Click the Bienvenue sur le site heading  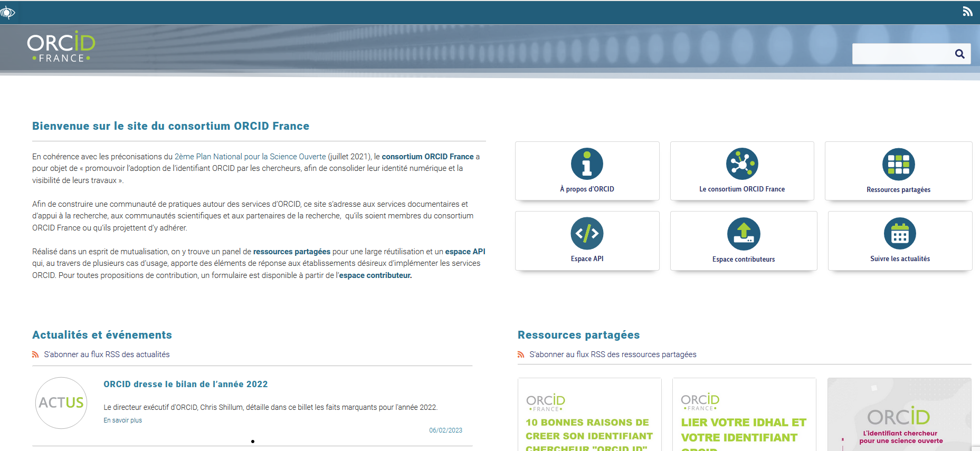coord(170,126)
